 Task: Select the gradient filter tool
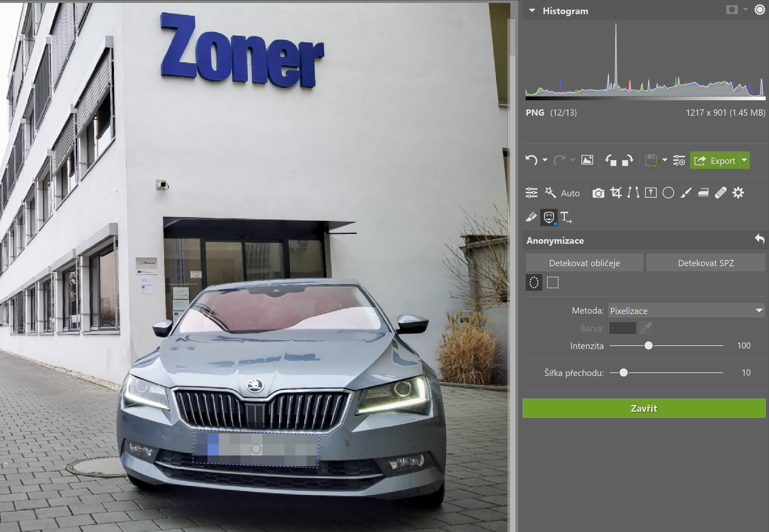651,193
